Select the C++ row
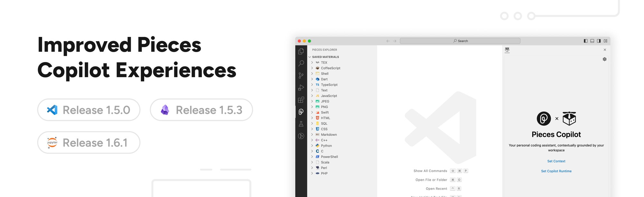The image size is (644, 197). [342, 140]
